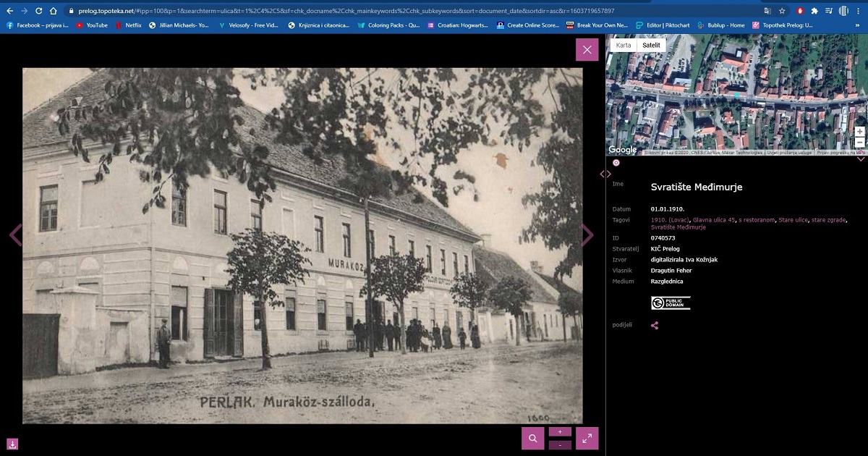Open the 'Croatian: Hogwarts' bookmark
868x456 pixels.
click(459, 25)
